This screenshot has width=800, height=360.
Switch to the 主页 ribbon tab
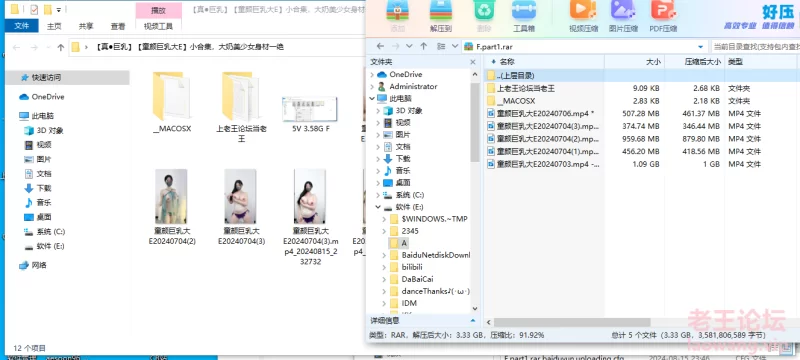click(x=54, y=26)
